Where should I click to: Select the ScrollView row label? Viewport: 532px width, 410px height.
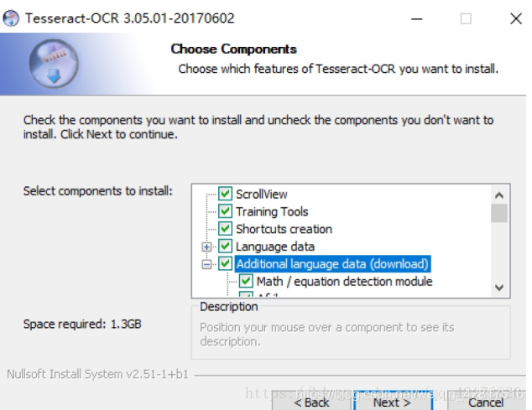pos(262,195)
